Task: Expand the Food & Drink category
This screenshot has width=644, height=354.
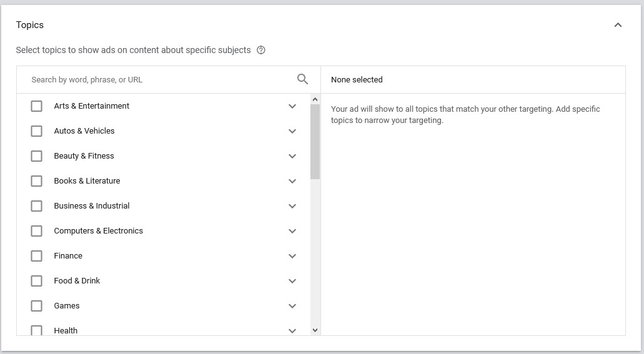Action: pyautogui.click(x=292, y=281)
